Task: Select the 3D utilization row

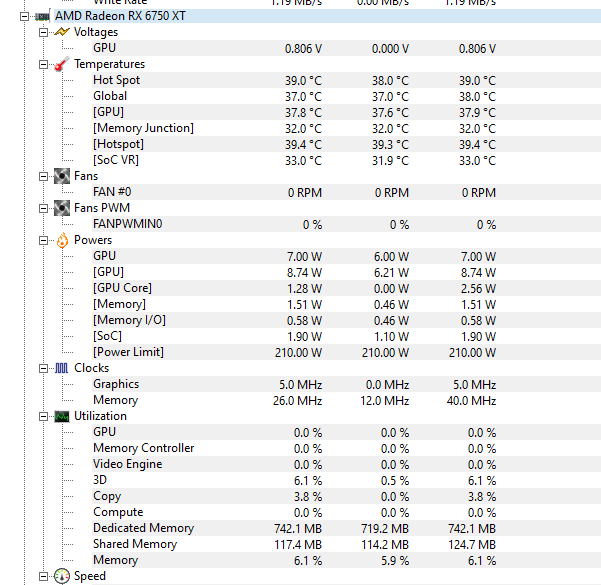Action: [x=346, y=480]
